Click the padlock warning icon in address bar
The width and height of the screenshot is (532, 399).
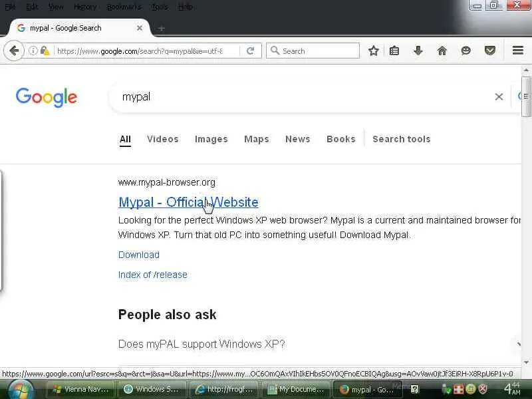(x=45, y=51)
